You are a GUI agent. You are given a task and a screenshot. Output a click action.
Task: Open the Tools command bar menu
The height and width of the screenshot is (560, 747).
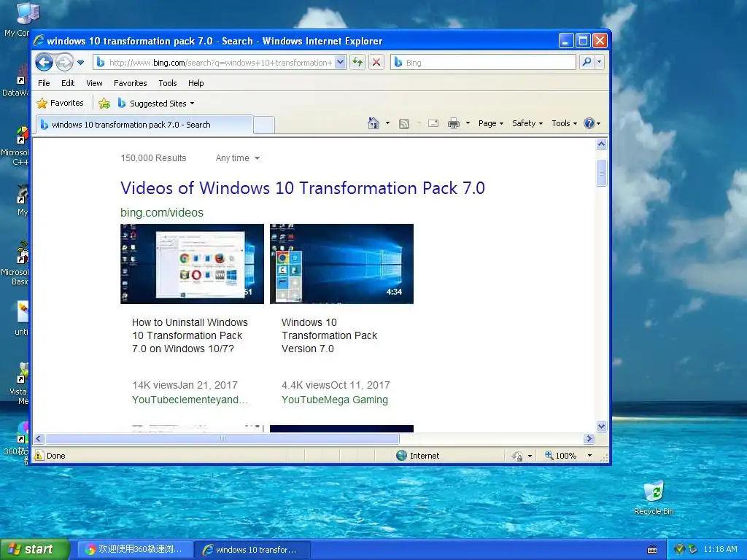click(x=565, y=123)
